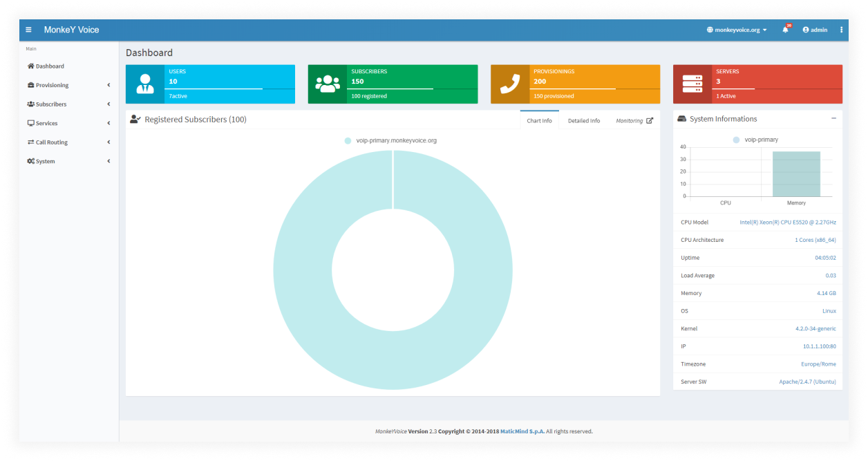Click the Memory value 4.14 GB
Image resolution: width=868 pixels, height=461 pixels.
(827, 293)
